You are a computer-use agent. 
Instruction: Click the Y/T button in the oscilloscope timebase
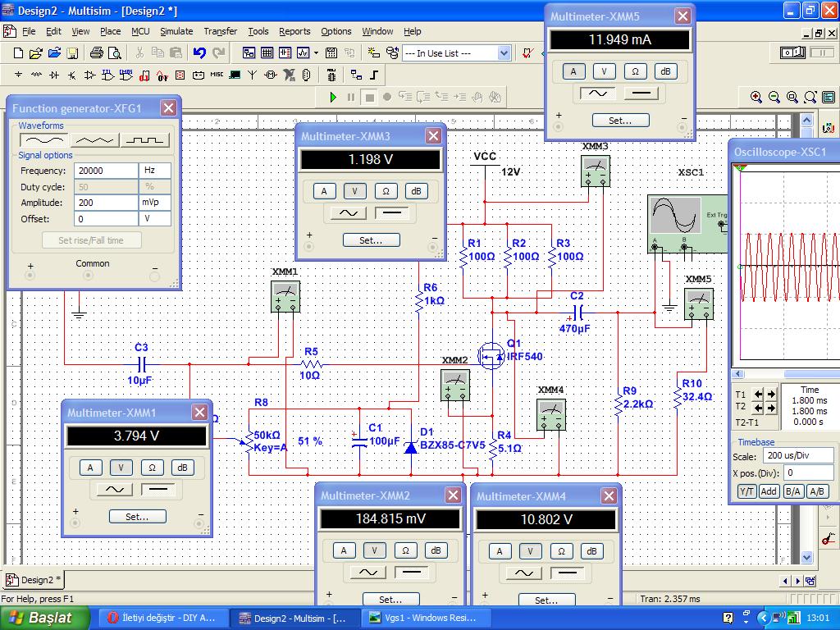point(746,491)
